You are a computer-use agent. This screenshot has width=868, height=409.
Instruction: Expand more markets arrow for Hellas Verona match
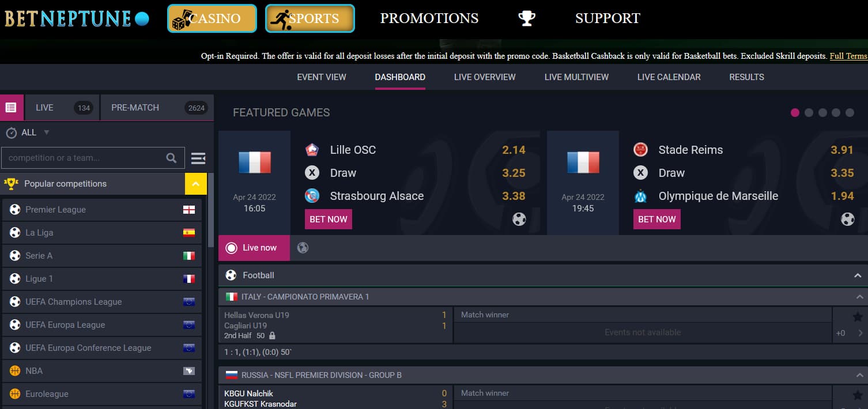coord(860,333)
